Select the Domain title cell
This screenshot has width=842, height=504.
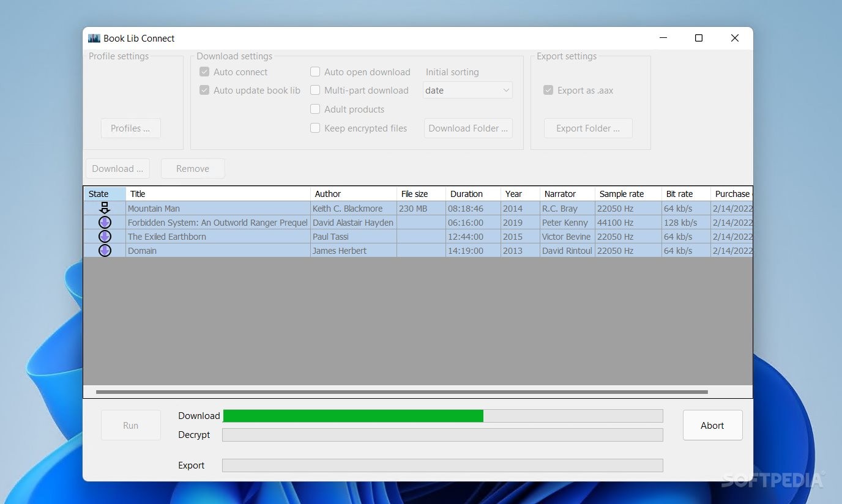point(218,250)
